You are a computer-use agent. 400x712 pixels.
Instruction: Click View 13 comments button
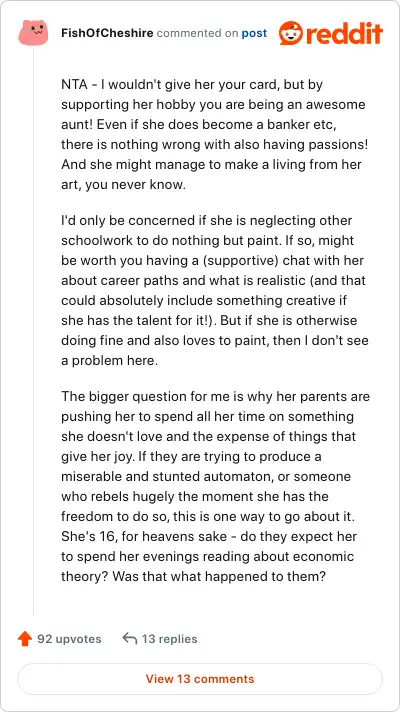[200, 679]
